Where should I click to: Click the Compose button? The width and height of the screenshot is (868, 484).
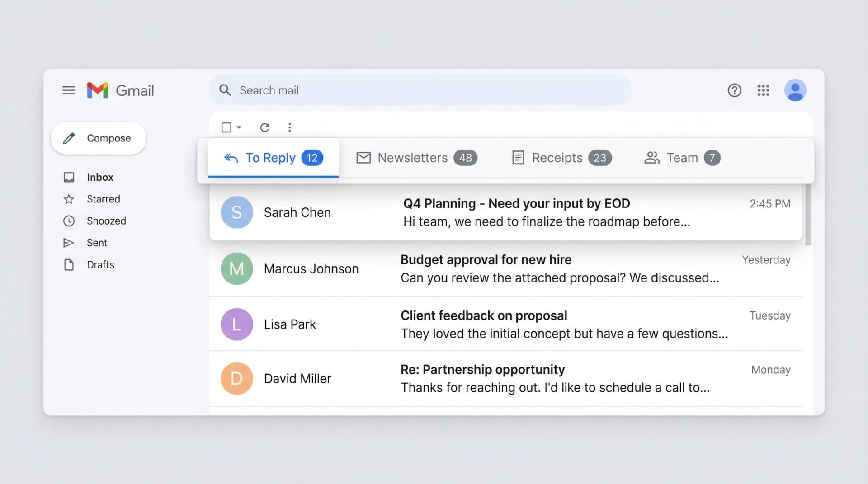click(x=99, y=138)
